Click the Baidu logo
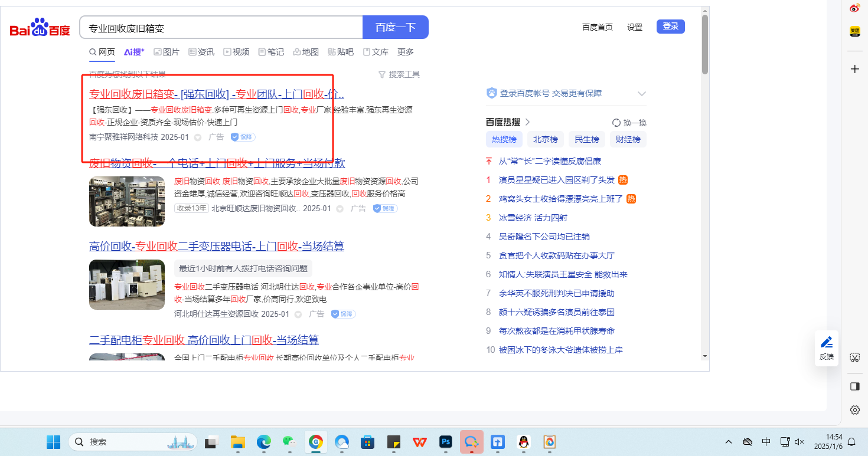868x456 pixels. click(40, 28)
